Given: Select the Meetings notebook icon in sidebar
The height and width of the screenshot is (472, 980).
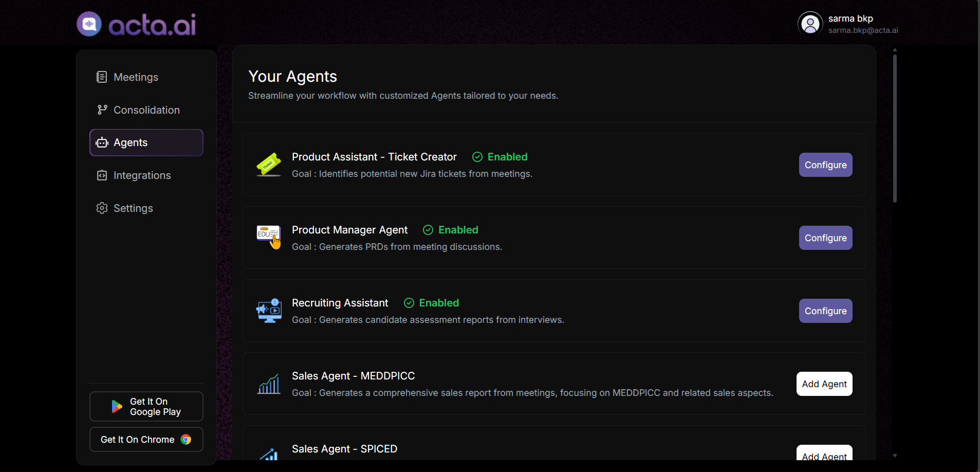Looking at the screenshot, I should point(102,77).
